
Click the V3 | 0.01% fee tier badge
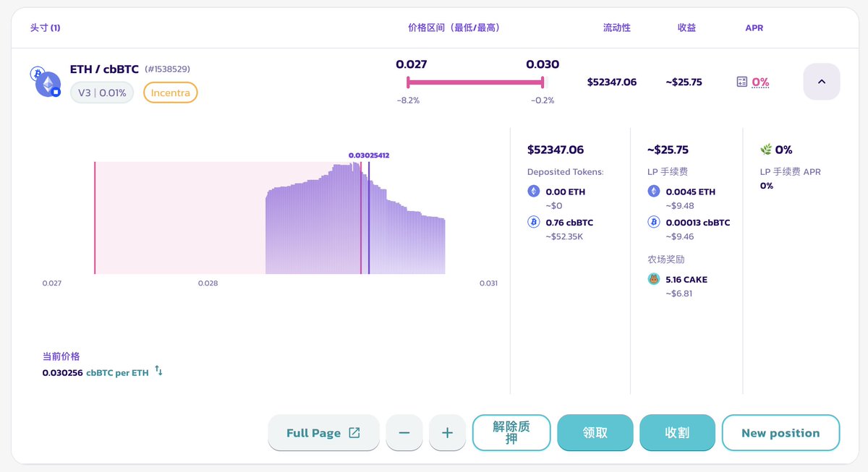click(x=102, y=93)
